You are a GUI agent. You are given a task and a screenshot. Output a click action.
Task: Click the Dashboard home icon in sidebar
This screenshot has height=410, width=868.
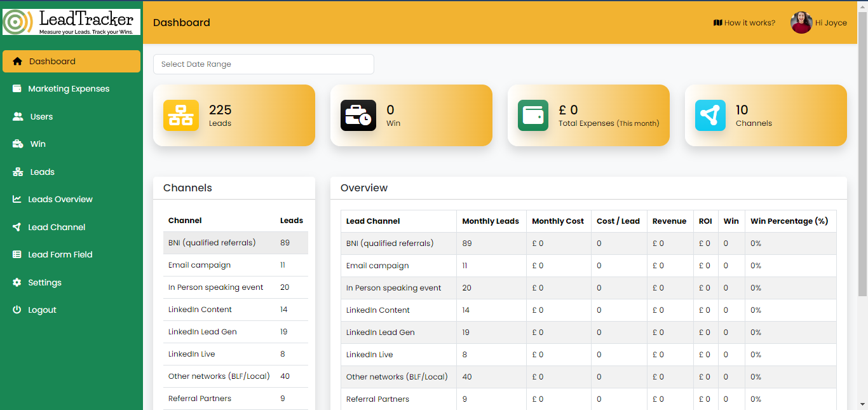[17, 62]
